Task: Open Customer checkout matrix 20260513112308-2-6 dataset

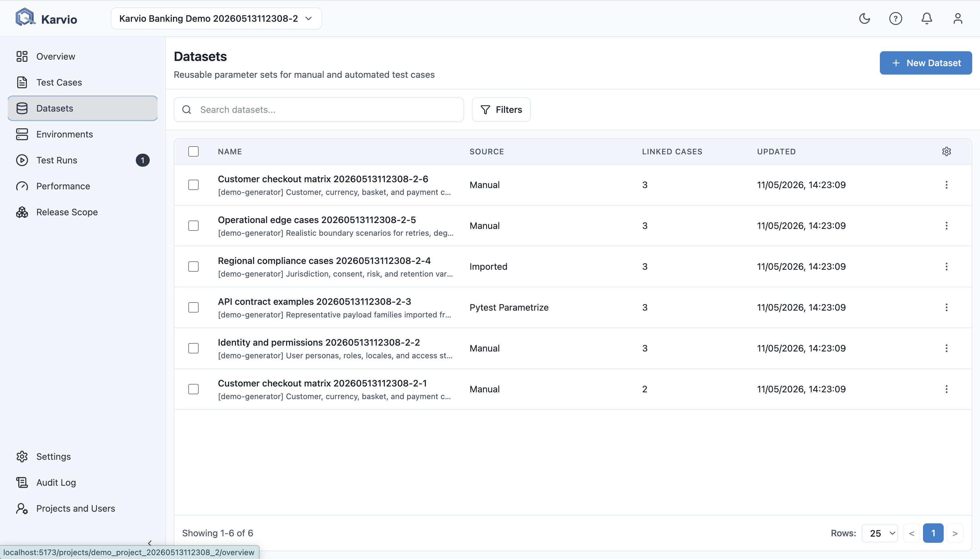Action: (x=323, y=179)
